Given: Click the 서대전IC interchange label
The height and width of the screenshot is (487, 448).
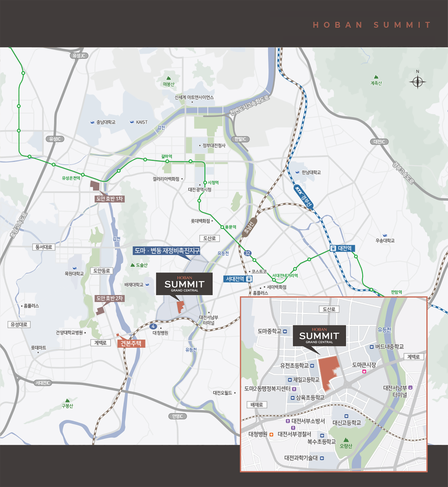Looking at the screenshot, I should 43,383.
